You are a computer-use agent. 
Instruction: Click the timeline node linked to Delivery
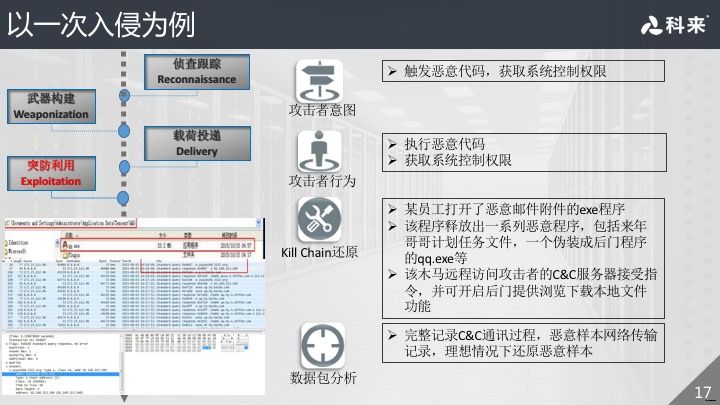click(124, 167)
